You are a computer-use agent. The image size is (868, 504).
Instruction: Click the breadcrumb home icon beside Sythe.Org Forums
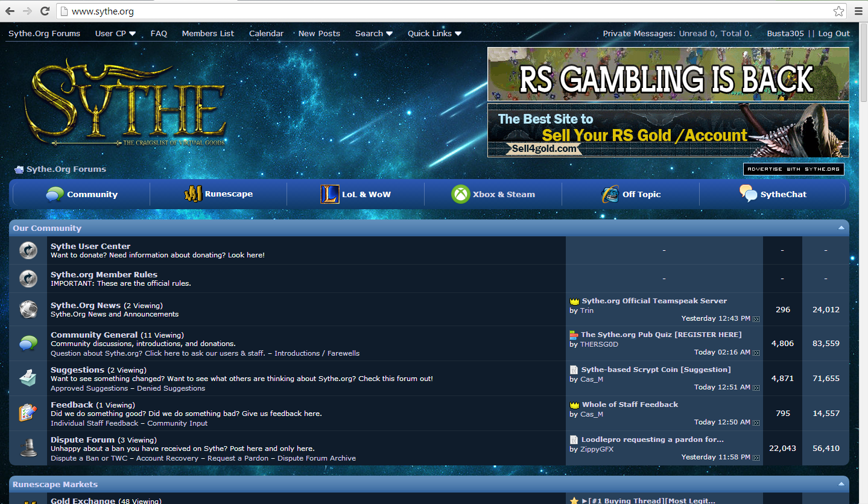(19, 169)
